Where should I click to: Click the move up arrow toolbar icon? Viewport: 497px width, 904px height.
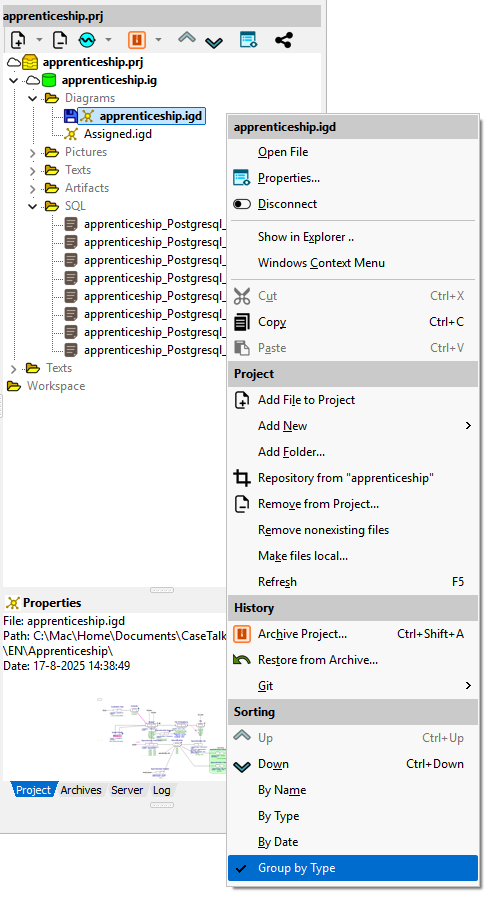[186, 39]
